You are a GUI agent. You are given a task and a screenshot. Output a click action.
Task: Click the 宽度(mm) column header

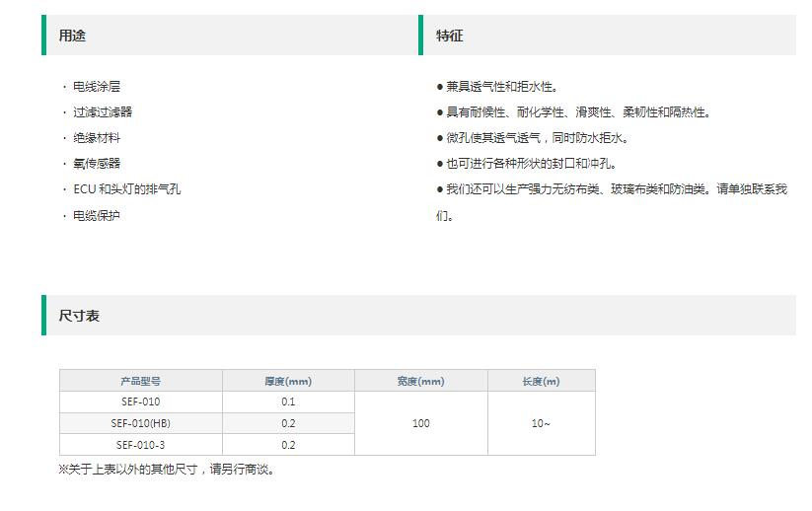(421, 381)
